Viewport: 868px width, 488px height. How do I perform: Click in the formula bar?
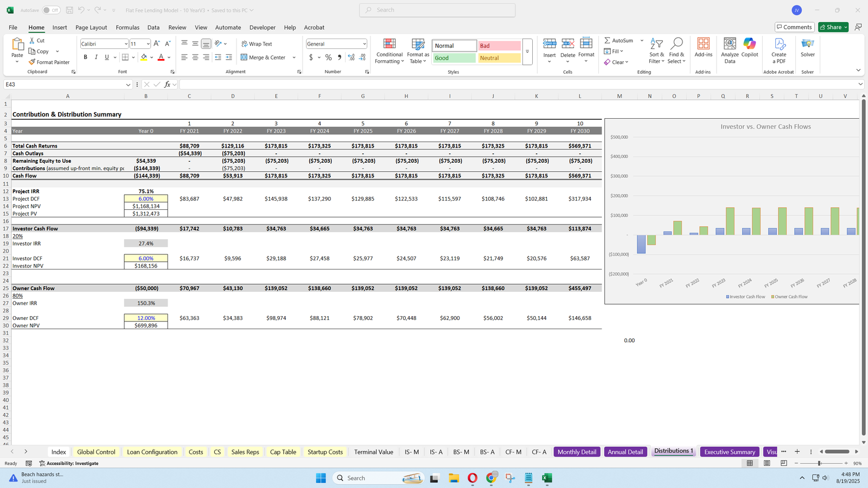click(x=515, y=85)
